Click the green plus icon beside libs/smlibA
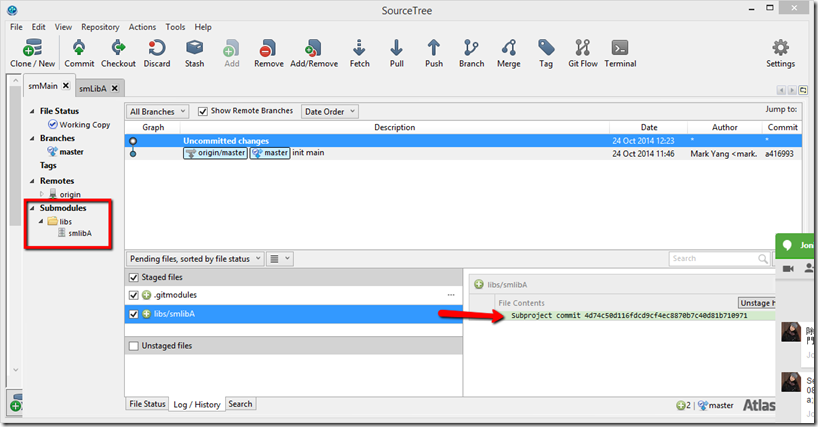Viewport: 818px width, 427px height. point(147,314)
